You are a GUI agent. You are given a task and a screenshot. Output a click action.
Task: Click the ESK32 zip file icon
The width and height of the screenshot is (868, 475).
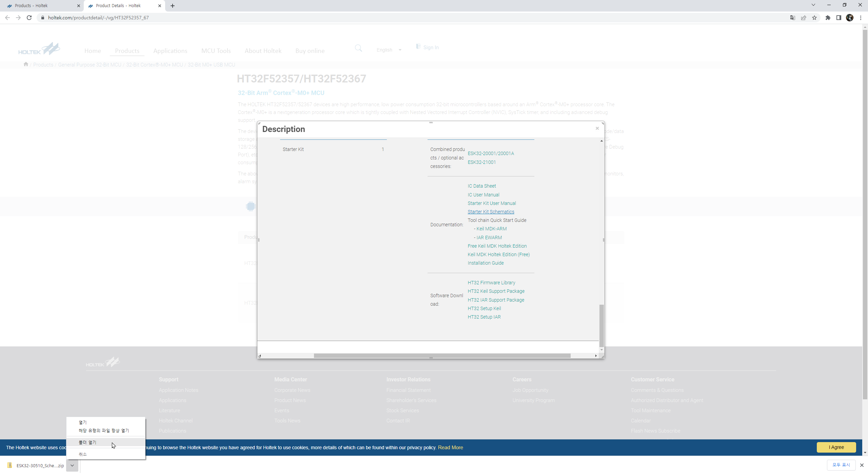click(9, 465)
